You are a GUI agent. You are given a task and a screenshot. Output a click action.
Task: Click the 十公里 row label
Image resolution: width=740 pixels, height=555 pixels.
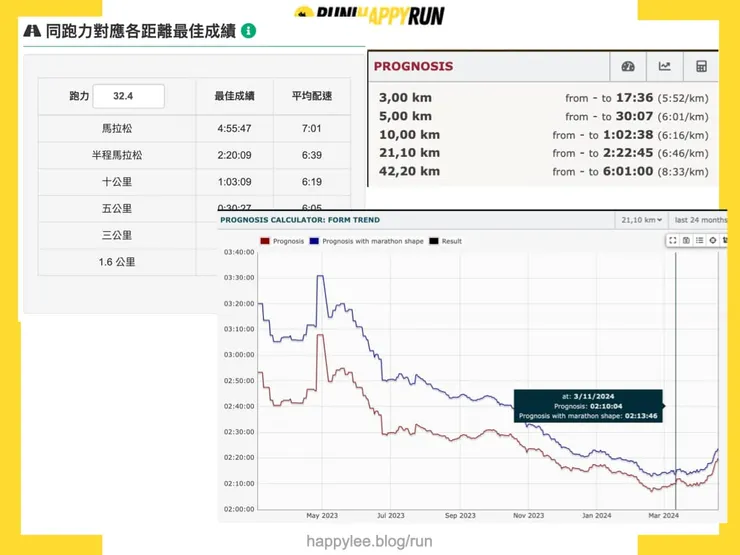coord(117,182)
